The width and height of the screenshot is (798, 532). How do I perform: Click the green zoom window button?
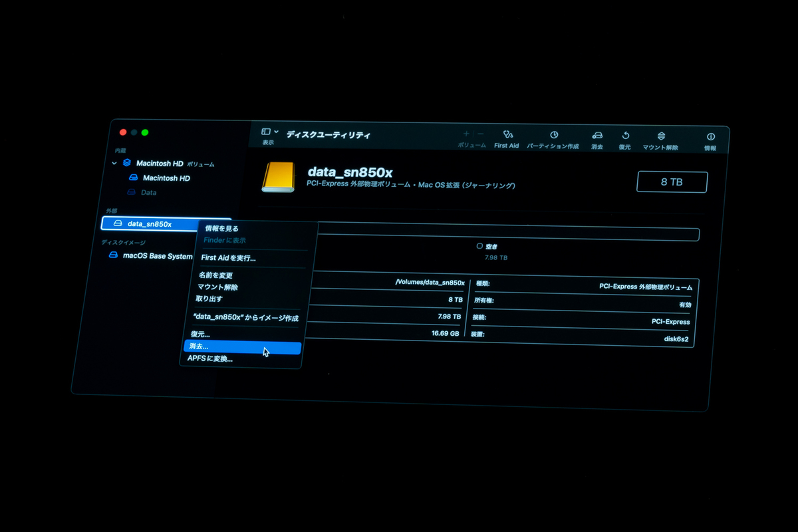(145, 132)
